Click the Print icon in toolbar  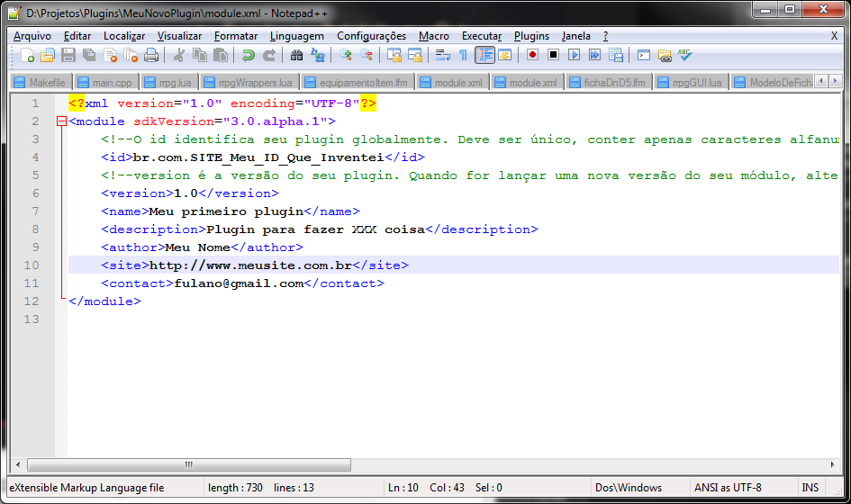pos(151,56)
